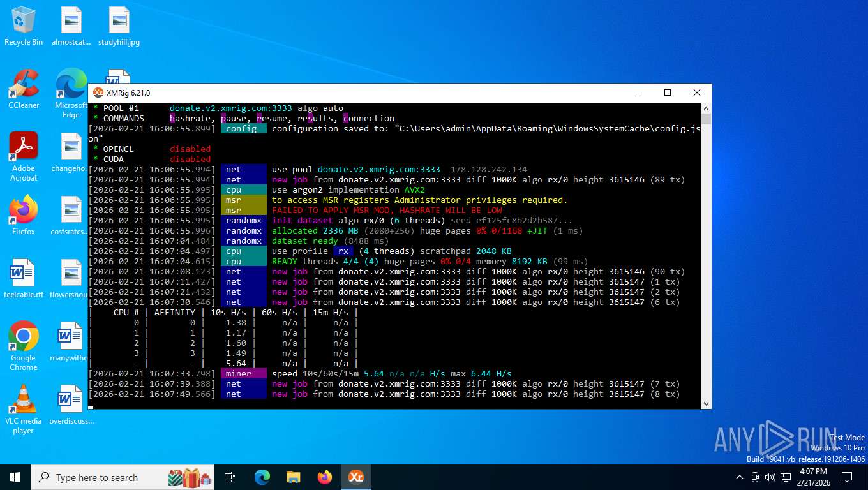Close the XMRig window
Screen dimensions: 868x490
point(697,93)
